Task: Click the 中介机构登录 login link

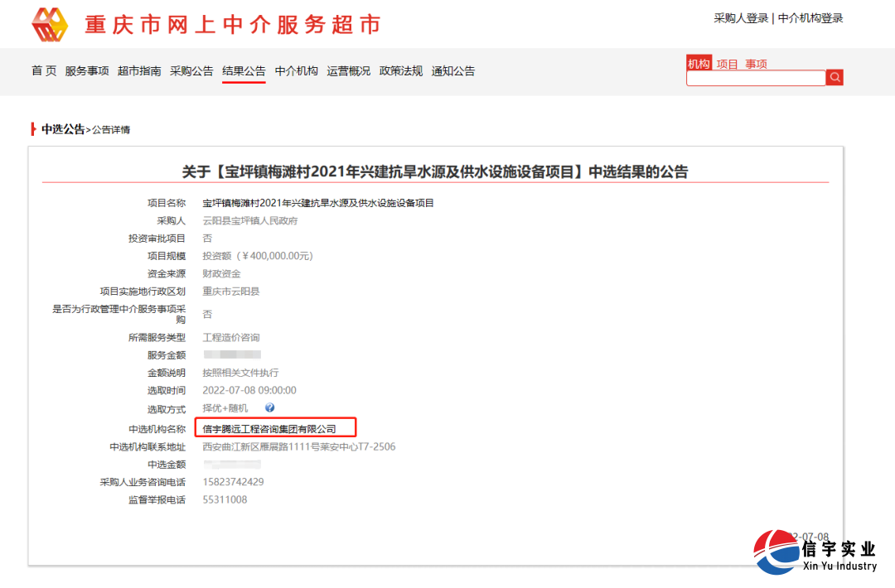Action: point(809,17)
